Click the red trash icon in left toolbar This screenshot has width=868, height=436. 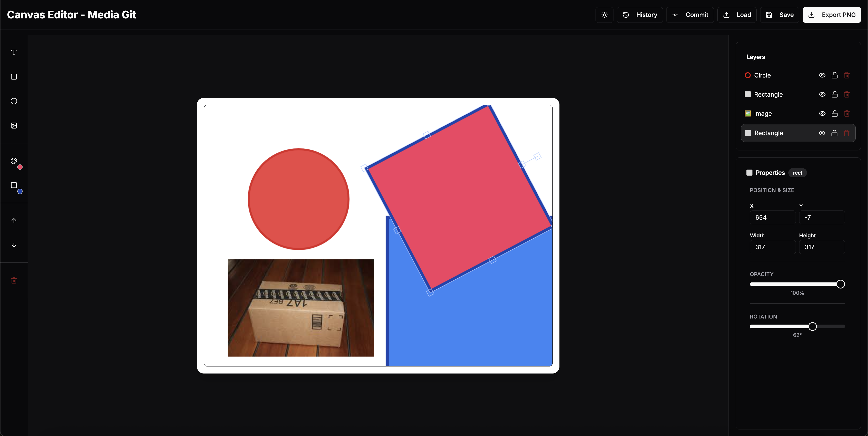click(14, 280)
